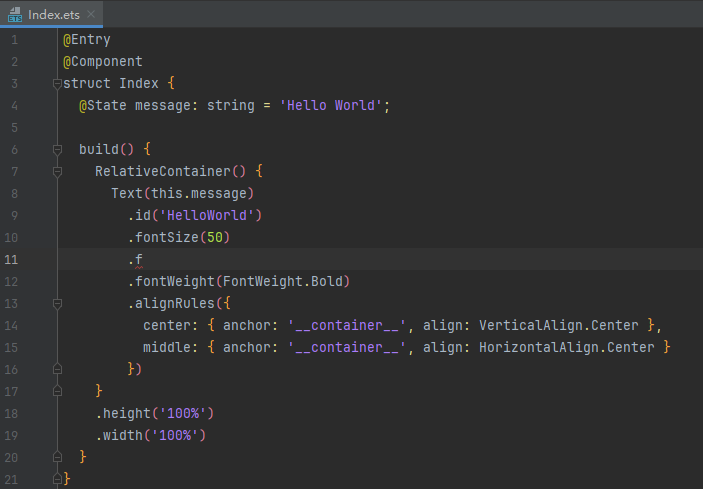Click the 'Hello World' string literal
The height and width of the screenshot is (489, 703).
pos(331,105)
